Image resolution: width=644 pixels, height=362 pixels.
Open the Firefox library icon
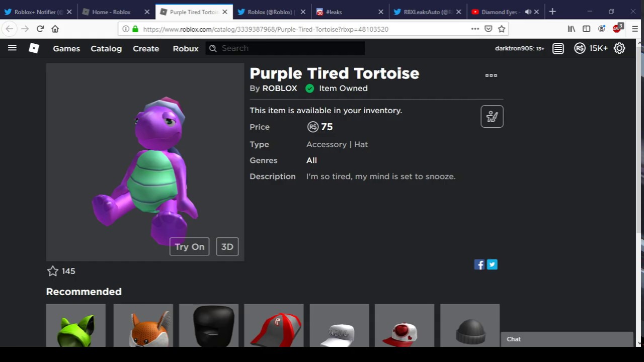coord(572,29)
